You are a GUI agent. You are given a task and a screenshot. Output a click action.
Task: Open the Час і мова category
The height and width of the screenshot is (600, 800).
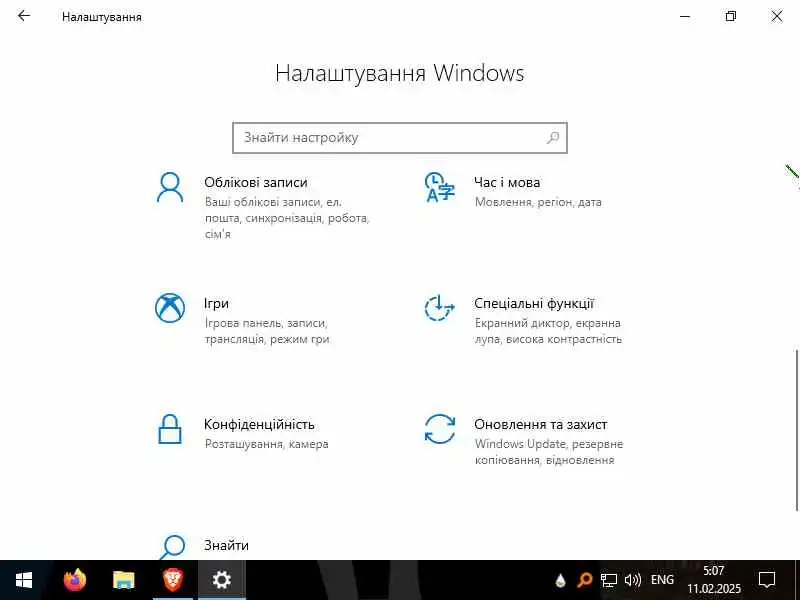507,182
